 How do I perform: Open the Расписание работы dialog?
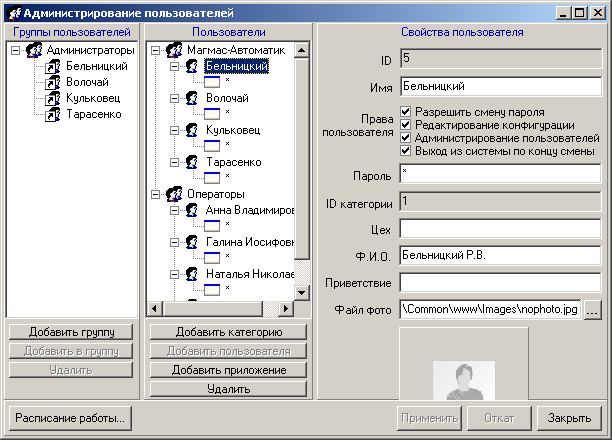tap(69, 417)
